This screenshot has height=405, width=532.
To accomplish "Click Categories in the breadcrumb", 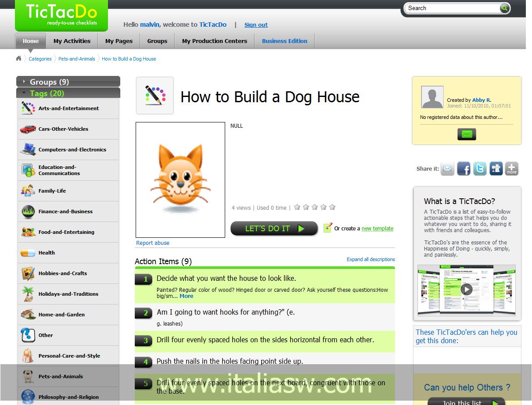I will [x=40, y=59].
